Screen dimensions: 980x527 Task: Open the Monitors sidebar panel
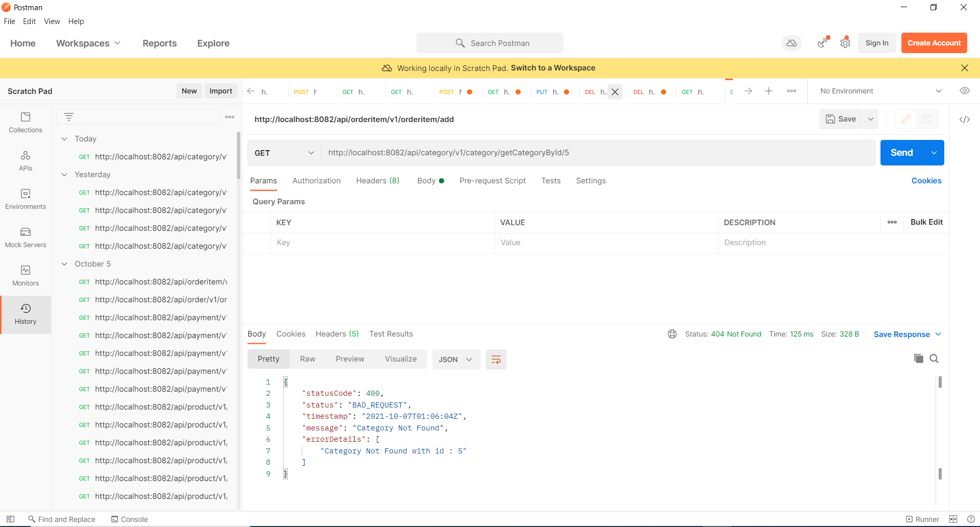point(26,276)
